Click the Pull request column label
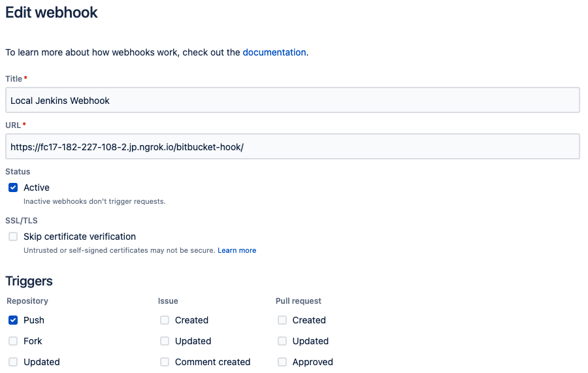 pos(299,301)
